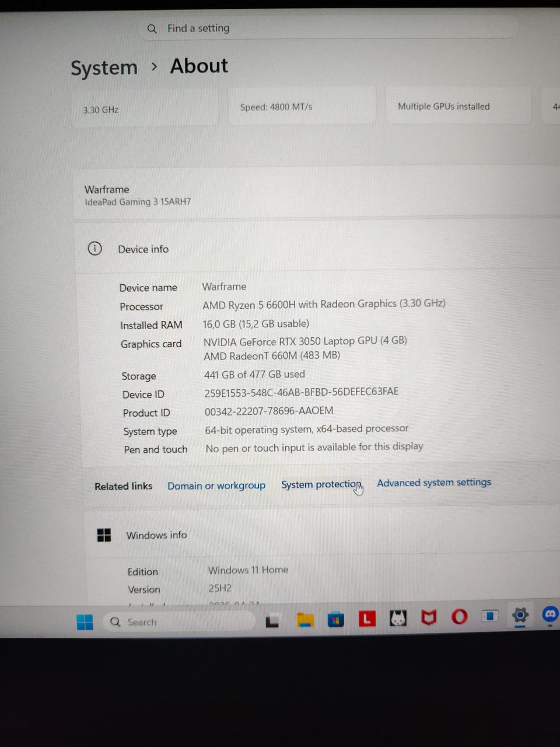Launch the Opera browser from the taskbar
The width and height of the screenshot is (560, 747).
click(460, 617)
